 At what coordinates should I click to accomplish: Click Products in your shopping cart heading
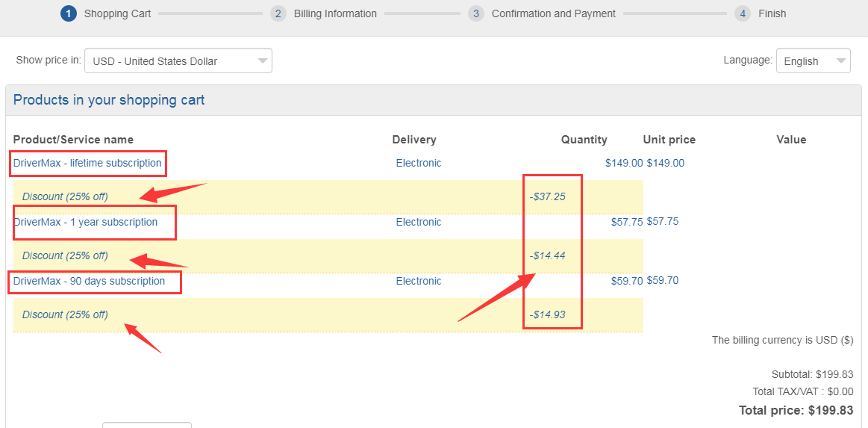(x=109, y=99)
